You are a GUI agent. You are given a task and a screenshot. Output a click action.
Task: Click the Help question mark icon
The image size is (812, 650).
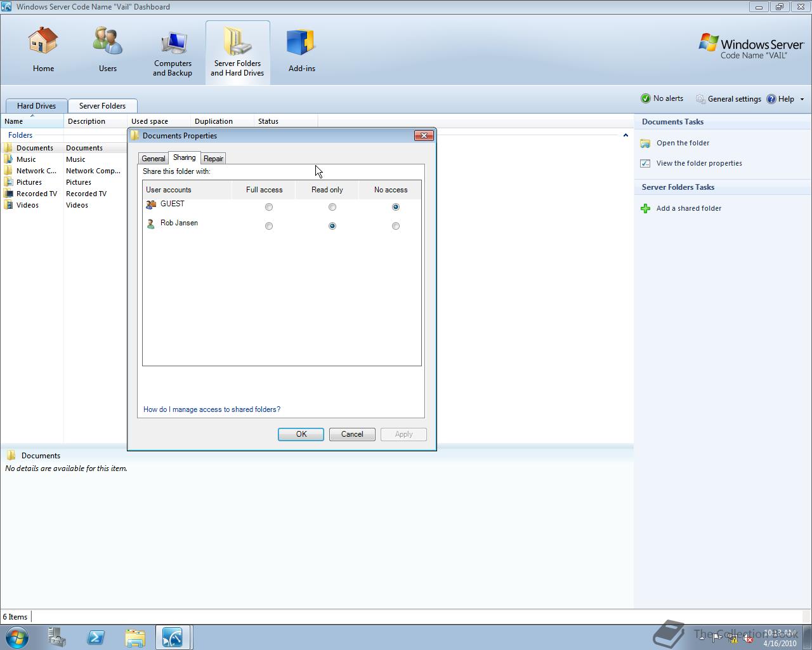(x=771, y=99)
